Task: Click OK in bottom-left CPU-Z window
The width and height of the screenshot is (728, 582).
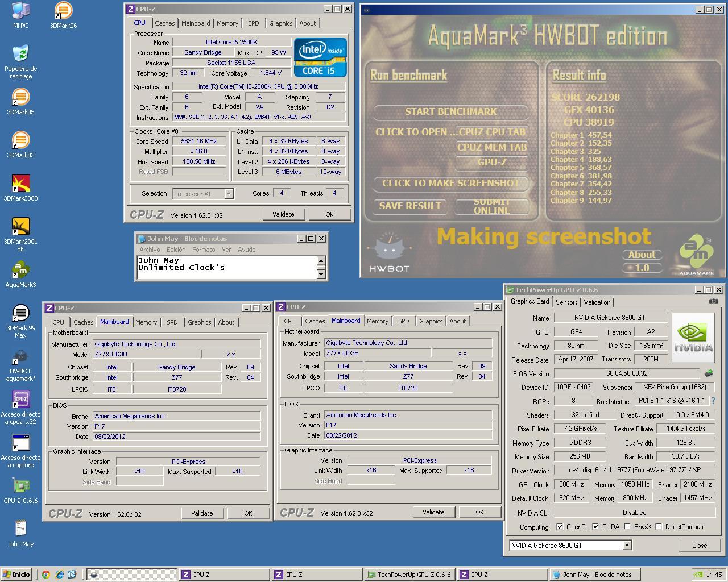Action: (x=248, y=513)
